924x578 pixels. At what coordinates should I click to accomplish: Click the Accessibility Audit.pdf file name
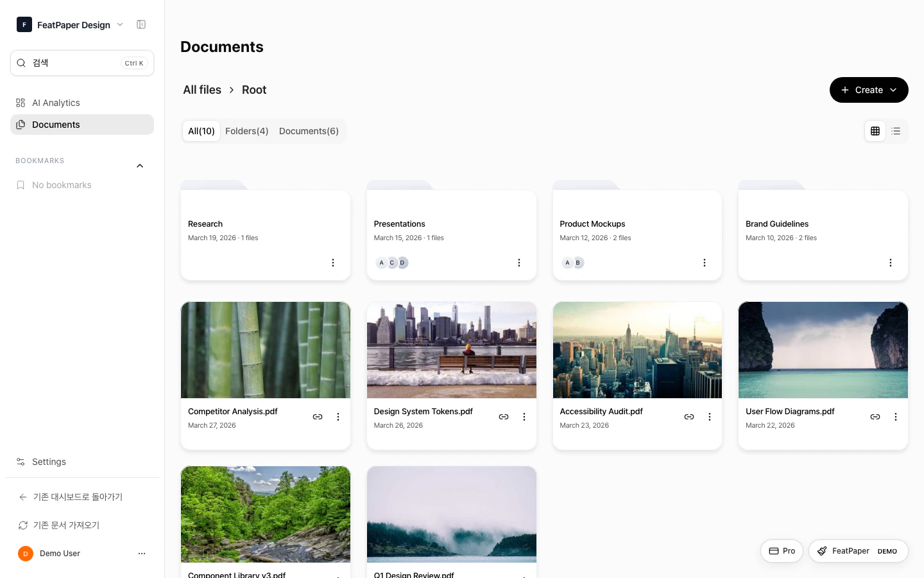[601, 412]
